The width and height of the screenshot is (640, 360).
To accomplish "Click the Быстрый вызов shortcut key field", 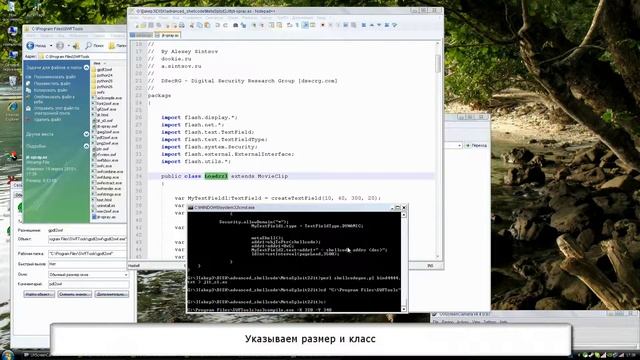I will [x=89, y=264].
